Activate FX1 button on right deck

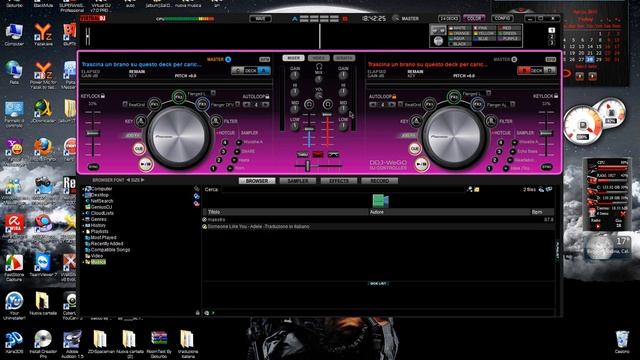point(430,104)
